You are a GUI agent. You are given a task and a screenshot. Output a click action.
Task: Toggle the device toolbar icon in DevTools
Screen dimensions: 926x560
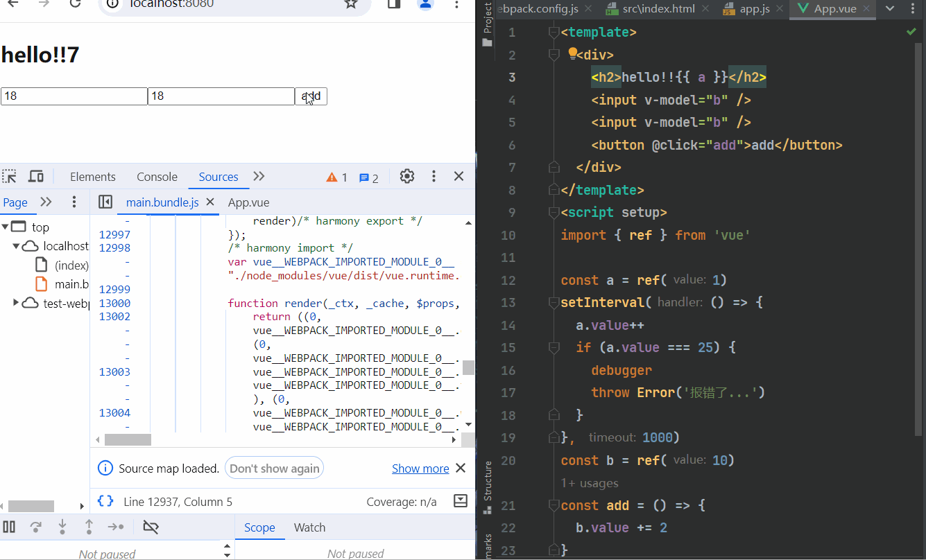[36, 177]
